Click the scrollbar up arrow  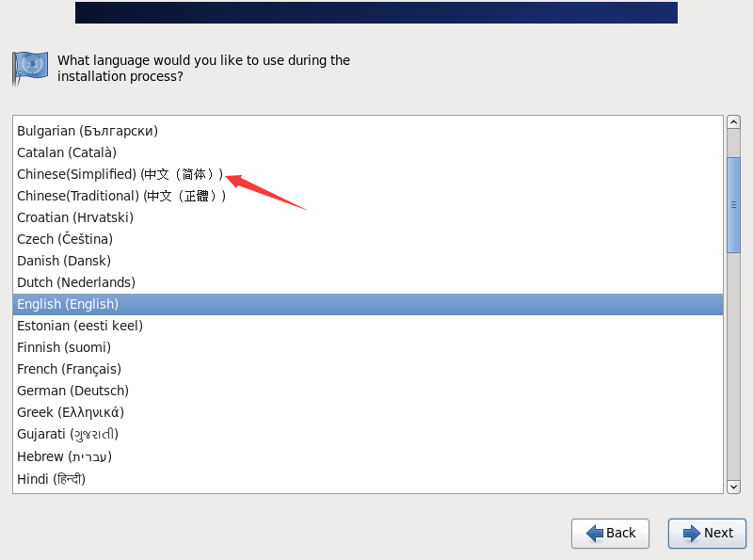tap(733, 122)
